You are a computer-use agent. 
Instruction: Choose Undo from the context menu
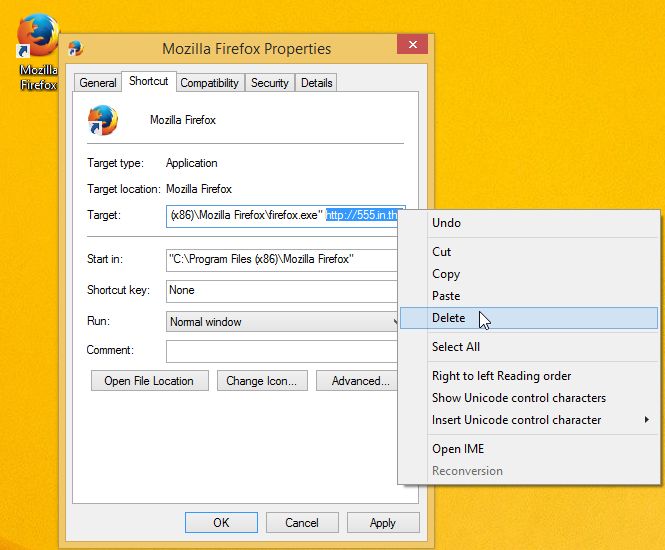529,223
